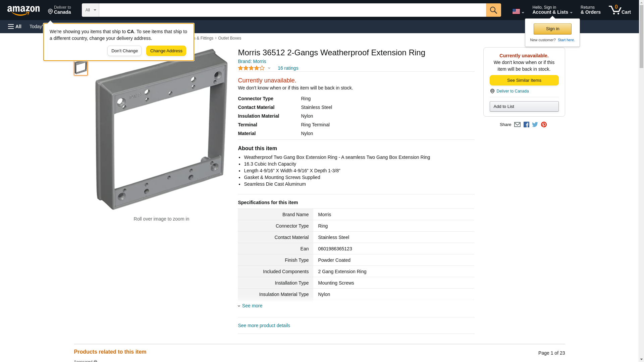Click the Change Address button
The width and height of the screenshot is (644, 362).
click(x=166, y=51)
